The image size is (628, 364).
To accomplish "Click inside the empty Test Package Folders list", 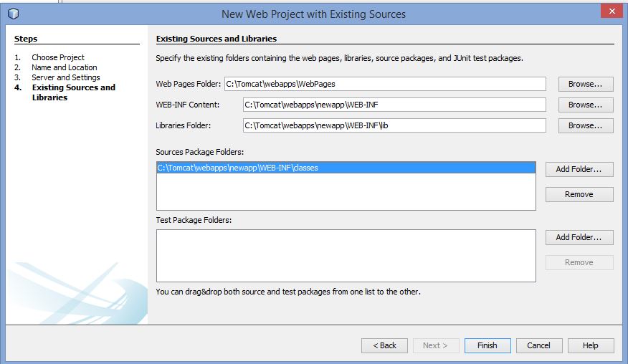I will 346,256.
